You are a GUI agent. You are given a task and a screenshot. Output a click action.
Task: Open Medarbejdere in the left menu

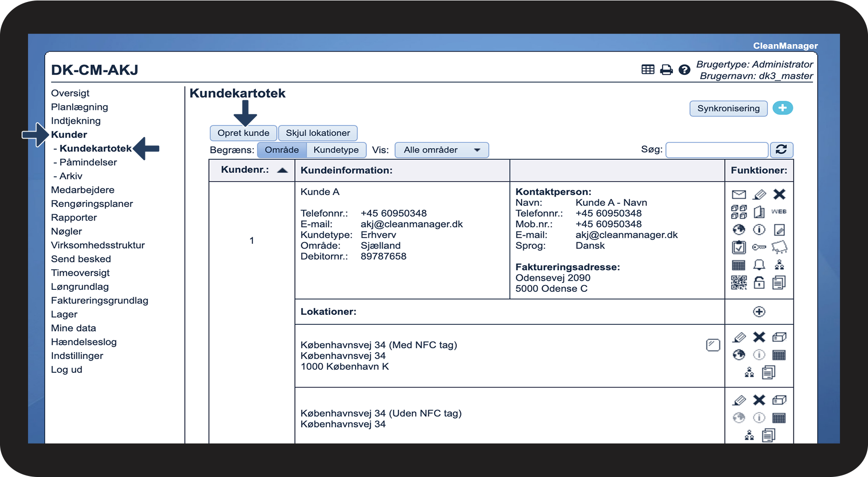click(x=83, y=190)
